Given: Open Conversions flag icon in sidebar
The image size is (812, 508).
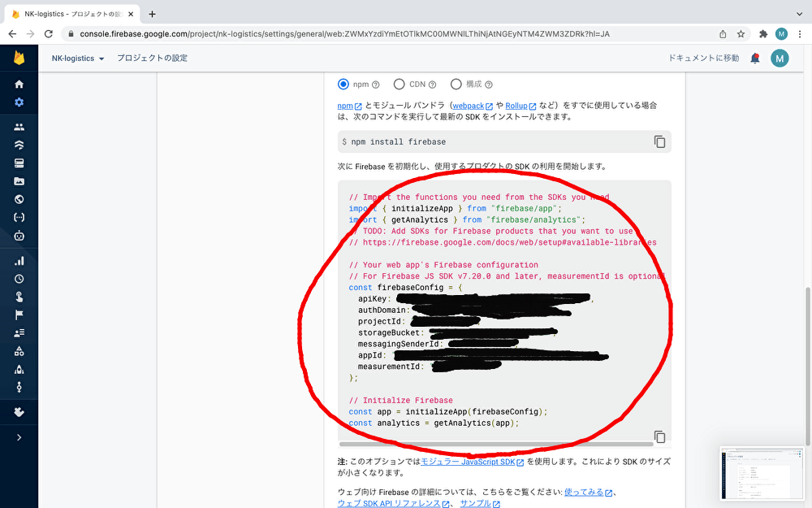Looking at the screenshot, I should click(x=19, y=315).
